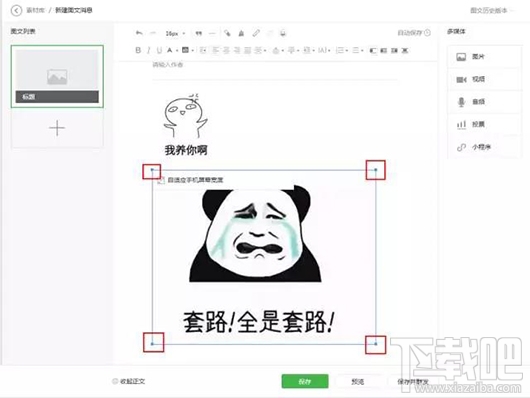This screenshot has width=530, height=398.
Task: Click the last icon in the top toolbar row
Action: click(283, 33)
